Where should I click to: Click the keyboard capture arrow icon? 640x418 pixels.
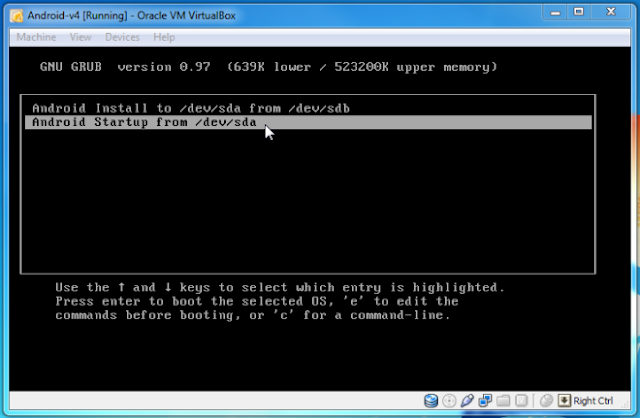pos(564,400)
